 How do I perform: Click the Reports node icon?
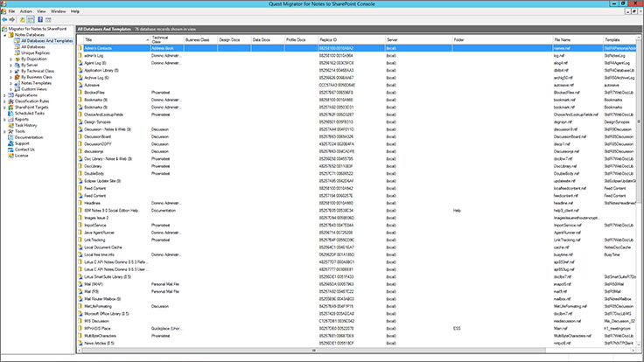point(11,120)
